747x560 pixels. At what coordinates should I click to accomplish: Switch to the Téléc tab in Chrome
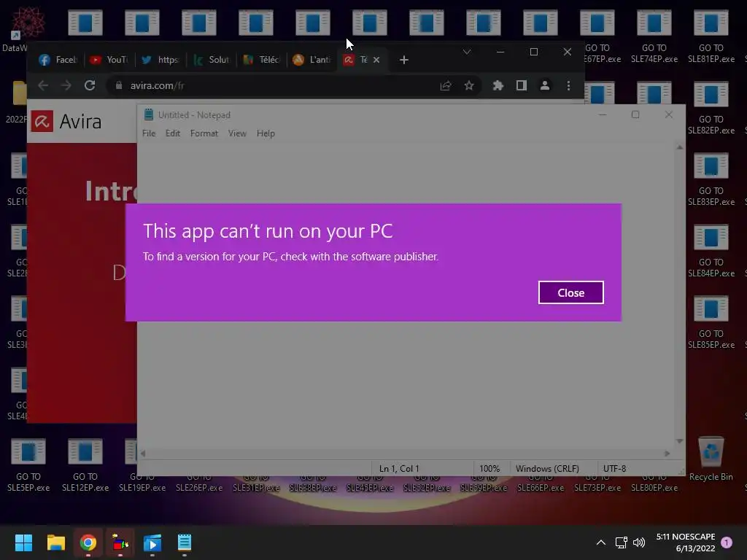(262, 60)
